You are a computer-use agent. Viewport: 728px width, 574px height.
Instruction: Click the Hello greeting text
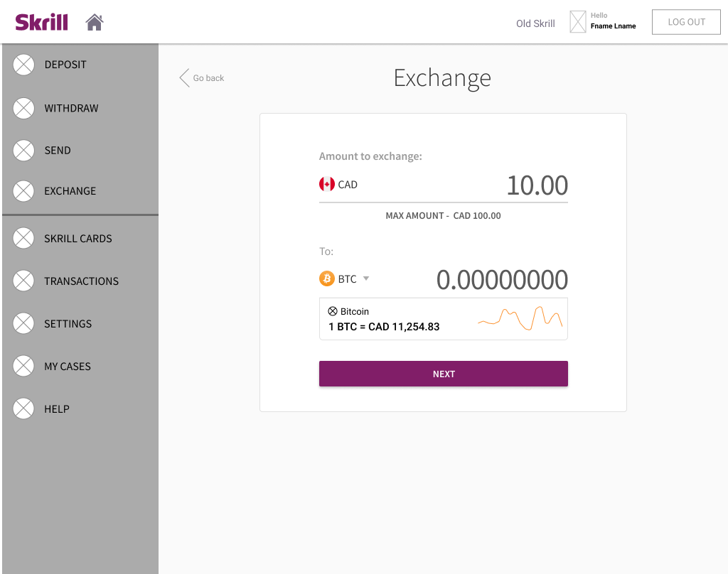point(599,16)
